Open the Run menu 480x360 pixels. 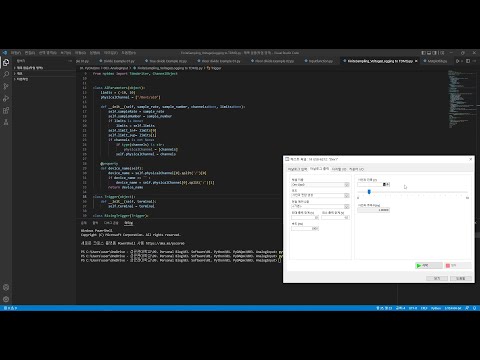(95, 53)
